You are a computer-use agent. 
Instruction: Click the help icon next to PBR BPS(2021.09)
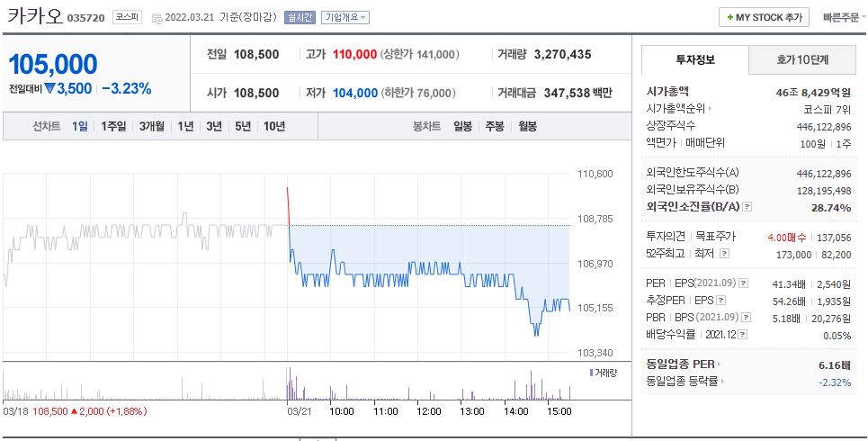[747, 318]
